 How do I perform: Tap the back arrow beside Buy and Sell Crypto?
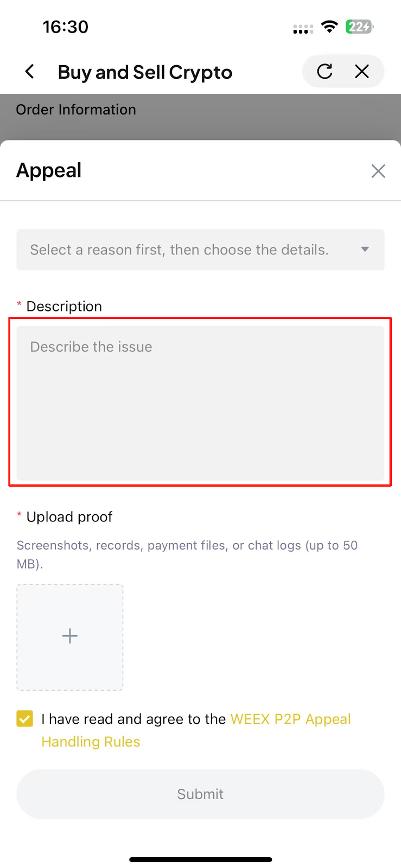(x=30, y=72)
